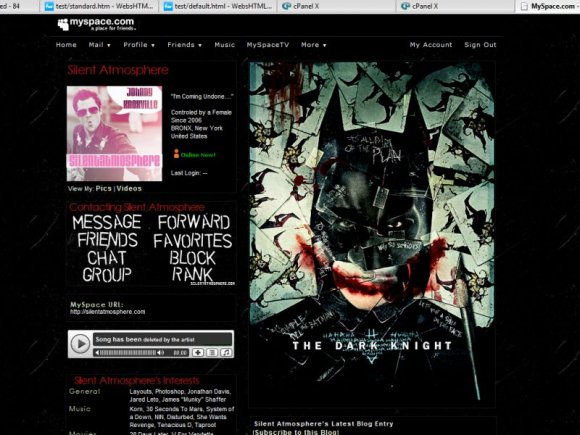580x435 pixels.
Task: Click the 'Last Login' text
Action: (x=189, y=173)
